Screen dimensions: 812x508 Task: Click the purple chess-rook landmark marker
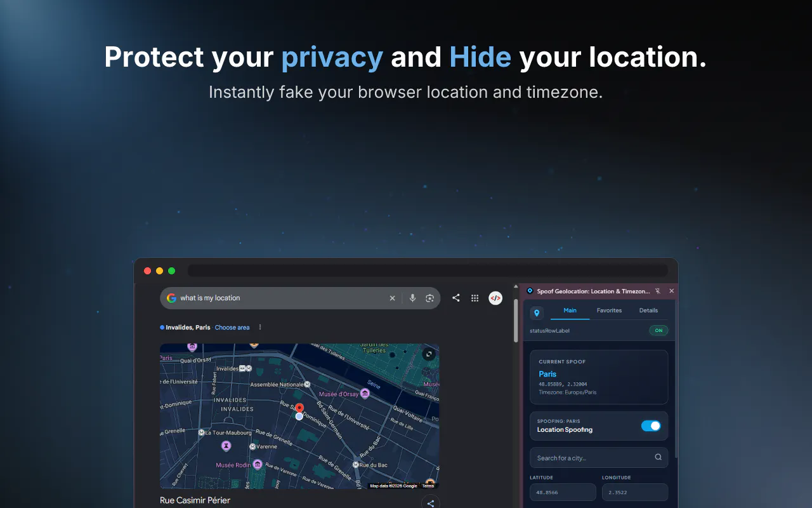226,446
